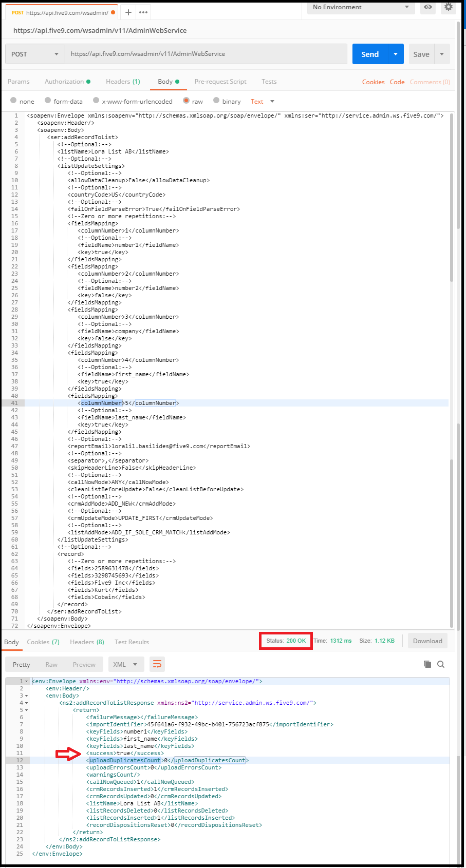Select the form-data body type
466x868 pixels.
[x=48, y=101]
